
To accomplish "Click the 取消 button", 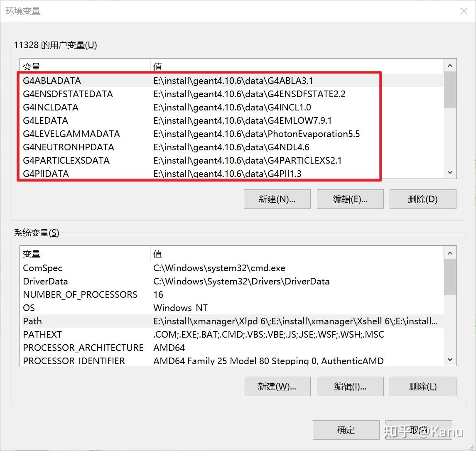I will [418, 430].
